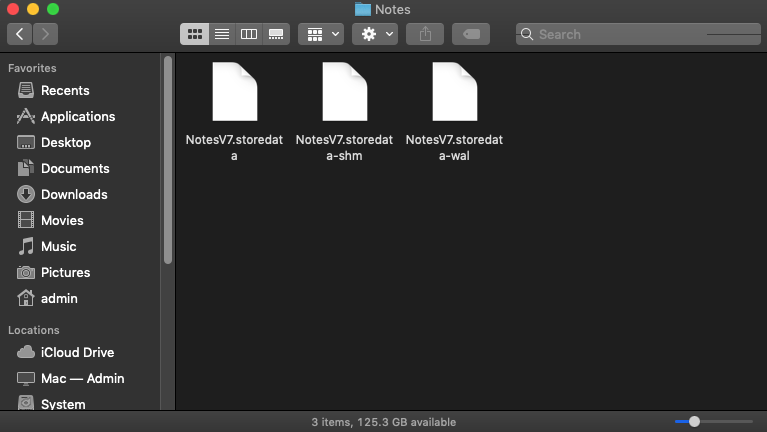Switch to list view
This screenshot has height=432, width=767.
click(x=222, y=34)
